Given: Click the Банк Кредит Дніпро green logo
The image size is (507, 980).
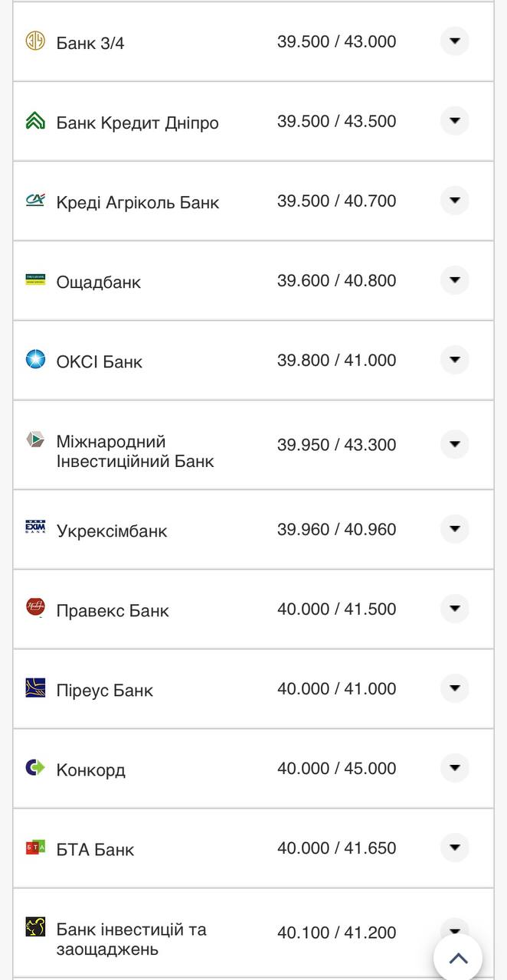Looking at the screenshot, I should coord(34,121).
